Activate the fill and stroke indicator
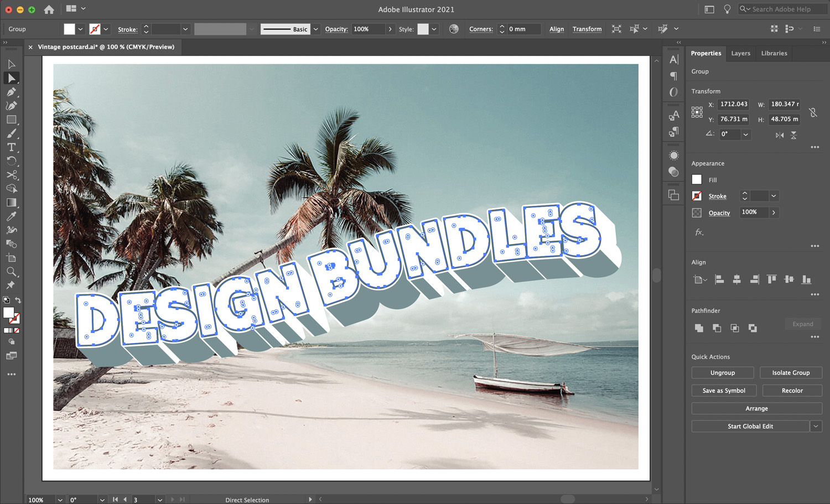 coord(11,315)
